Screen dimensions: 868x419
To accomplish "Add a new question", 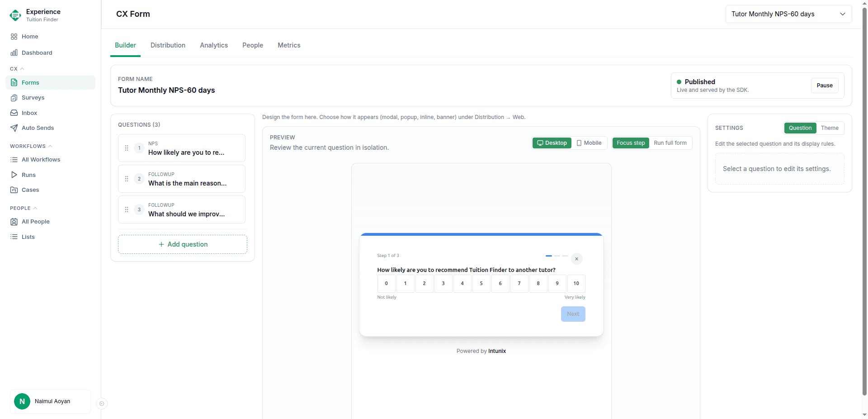I will [x=183, y=244].
